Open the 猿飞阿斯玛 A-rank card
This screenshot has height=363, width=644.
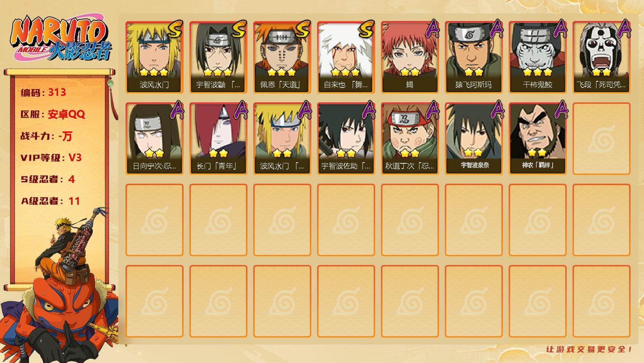tap(474, 57)
